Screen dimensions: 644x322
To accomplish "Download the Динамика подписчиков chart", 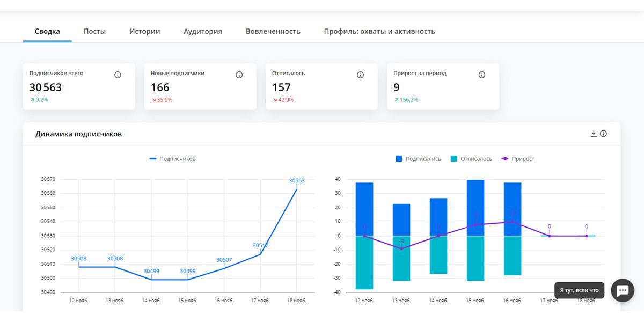I will coord(594,134).
